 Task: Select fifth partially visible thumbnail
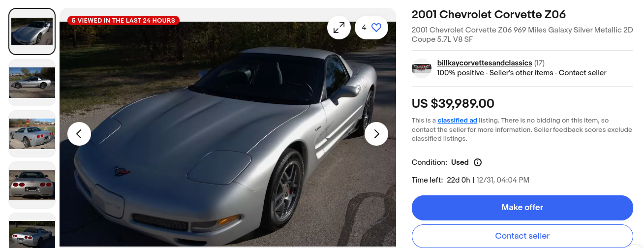point(32,230)
